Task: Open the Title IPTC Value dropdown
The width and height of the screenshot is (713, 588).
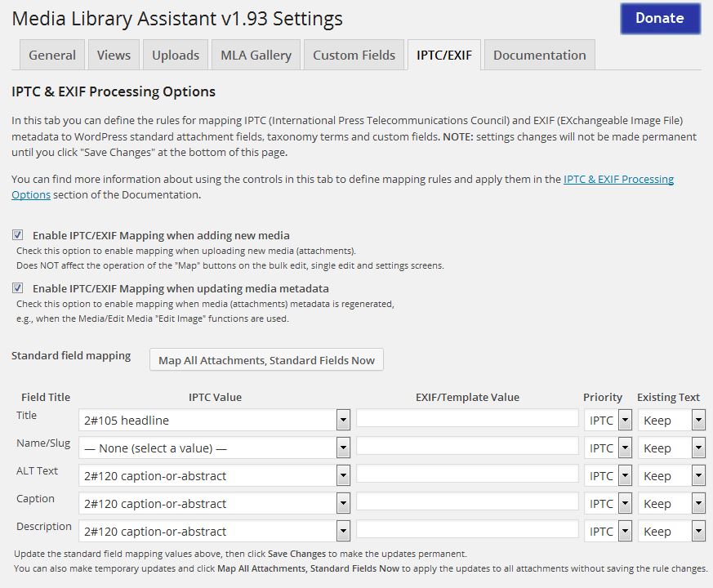Action: click(x=214, y=421)
